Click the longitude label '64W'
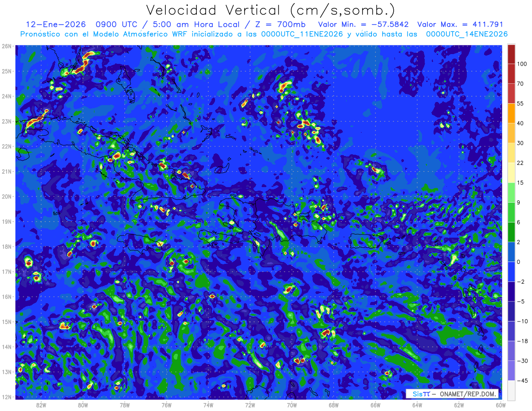532x411 pixels. pyautogui.click(x=417, y=405)
